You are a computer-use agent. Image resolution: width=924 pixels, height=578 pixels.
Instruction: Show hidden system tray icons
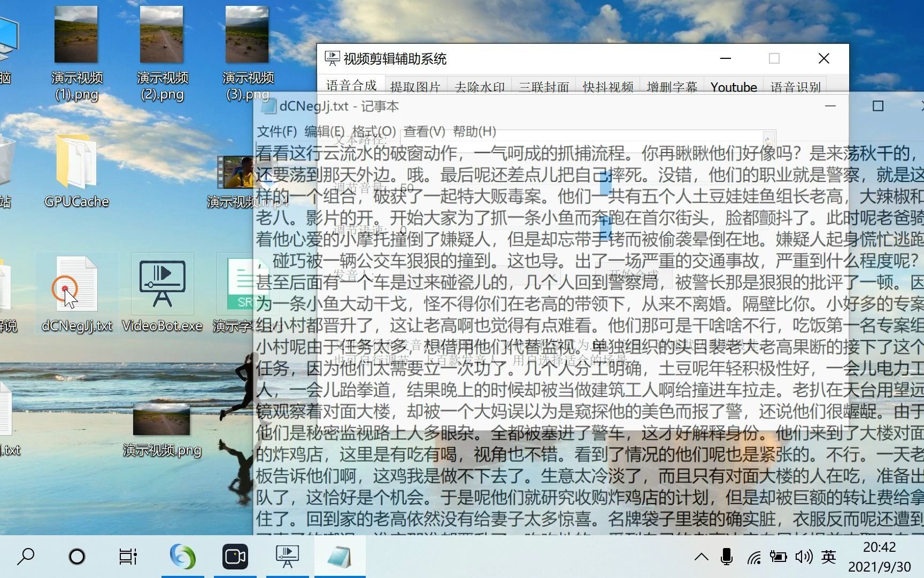point(701,557)
